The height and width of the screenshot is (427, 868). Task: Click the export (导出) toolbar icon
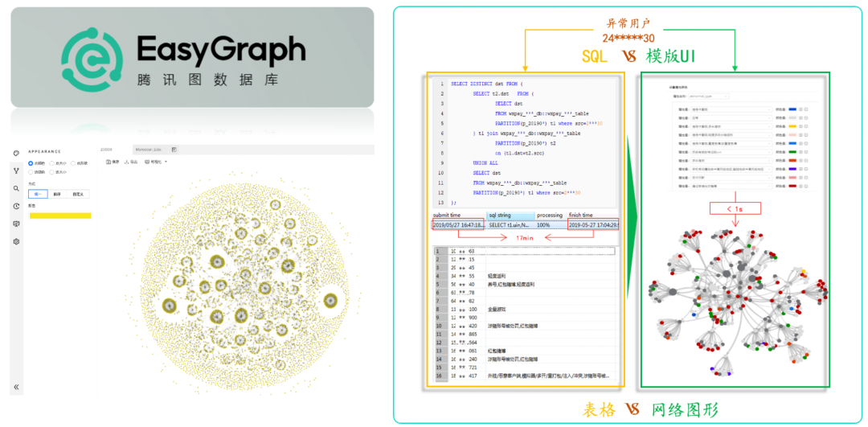point(126,162)
